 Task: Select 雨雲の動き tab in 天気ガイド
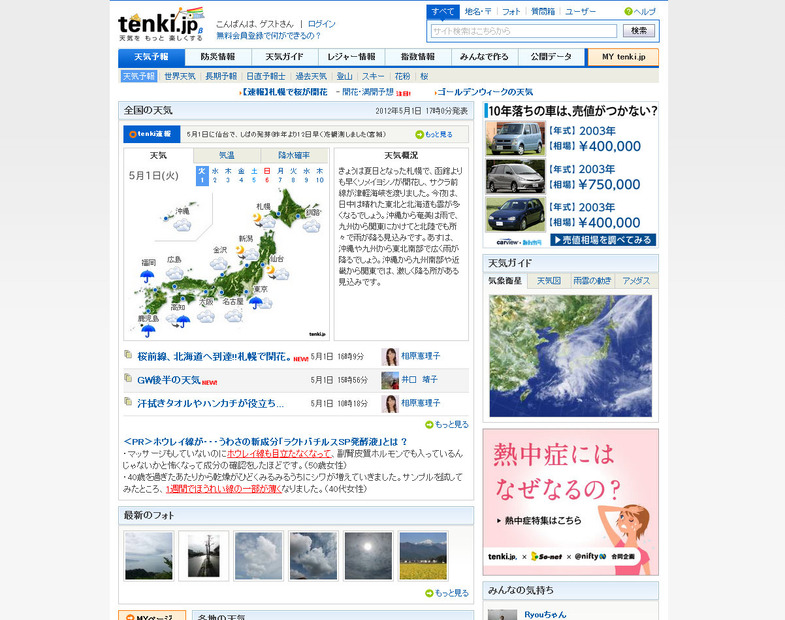tap(592, 281)
